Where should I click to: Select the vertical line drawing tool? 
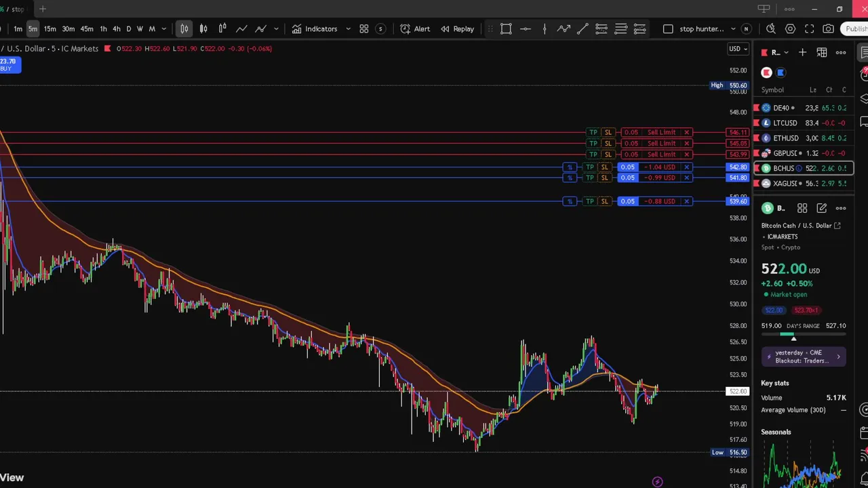pos(545,28)
